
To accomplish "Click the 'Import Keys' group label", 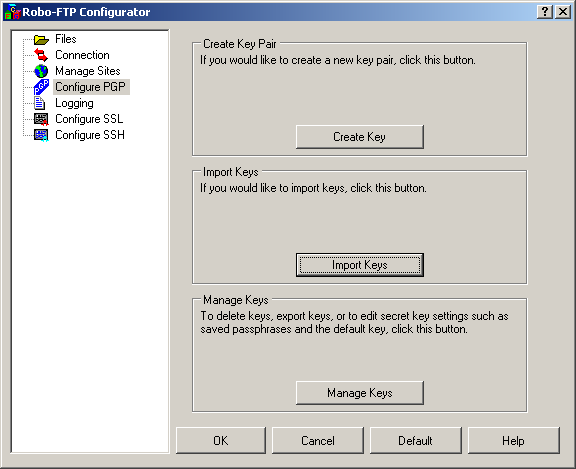I will click(231, 172).
